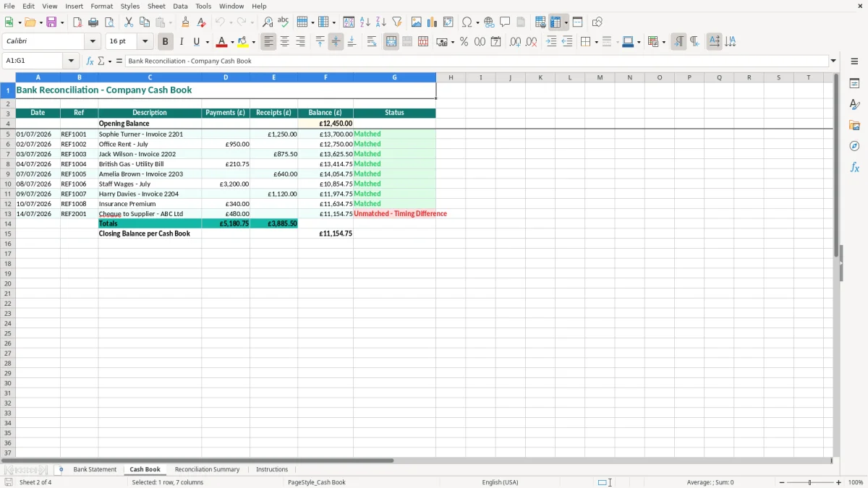Open the Styles sidebar panel
The height and width of the screenshot is (488, 868).
[854, 105]
